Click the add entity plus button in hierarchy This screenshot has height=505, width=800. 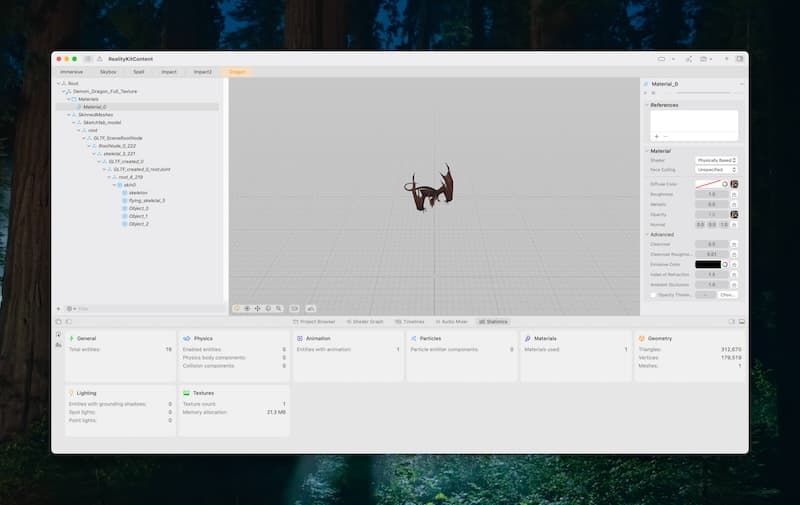pos(58,308)
